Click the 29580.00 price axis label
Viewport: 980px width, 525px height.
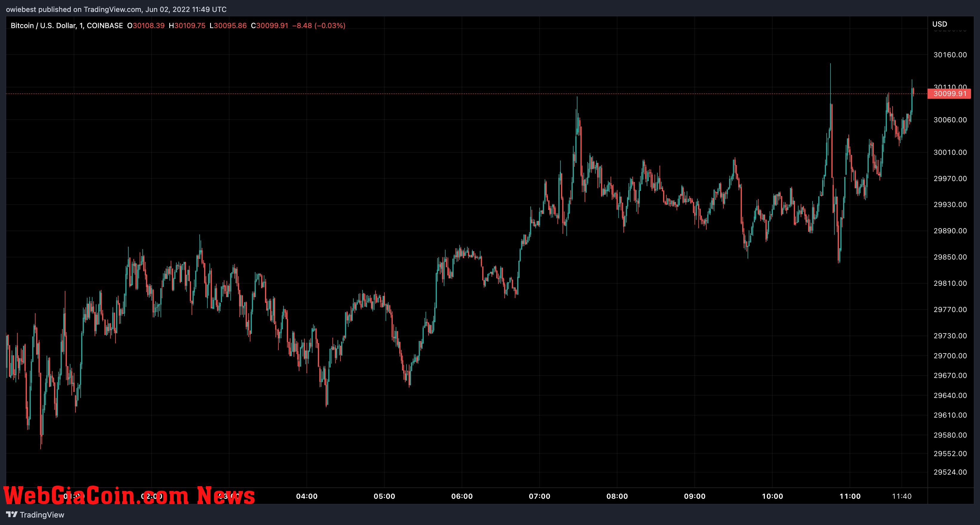pos(950,435)
